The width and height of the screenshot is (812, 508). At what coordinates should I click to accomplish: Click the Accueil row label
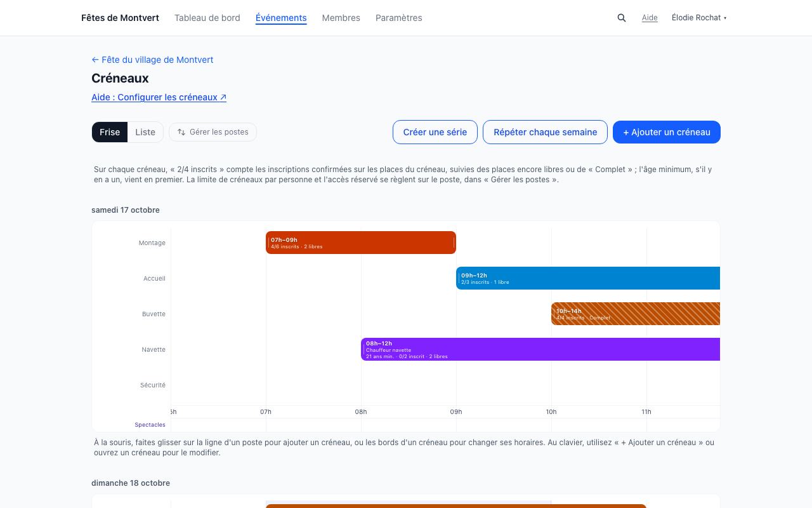(x=154, y=278)
